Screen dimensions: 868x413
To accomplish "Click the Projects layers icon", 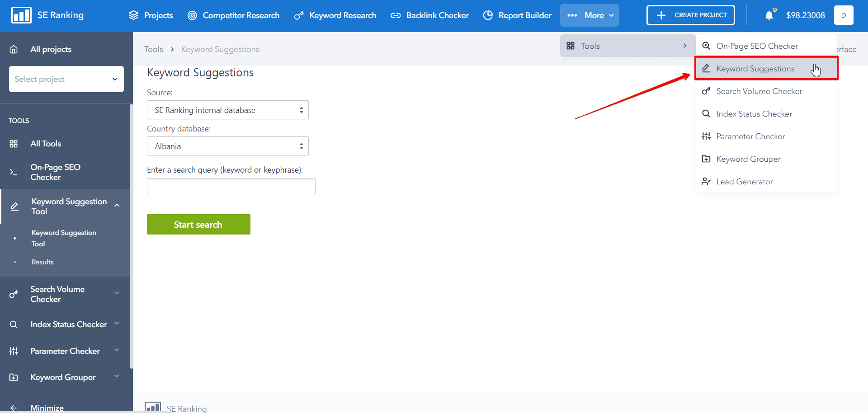I will coord(133,15).
